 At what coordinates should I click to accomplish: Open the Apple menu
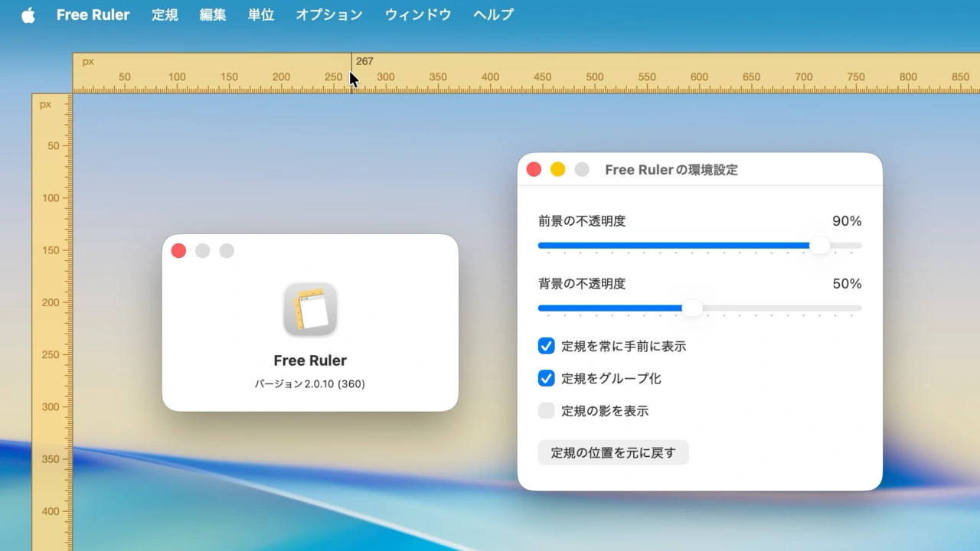pyautogui.click(x=28, y=15)
